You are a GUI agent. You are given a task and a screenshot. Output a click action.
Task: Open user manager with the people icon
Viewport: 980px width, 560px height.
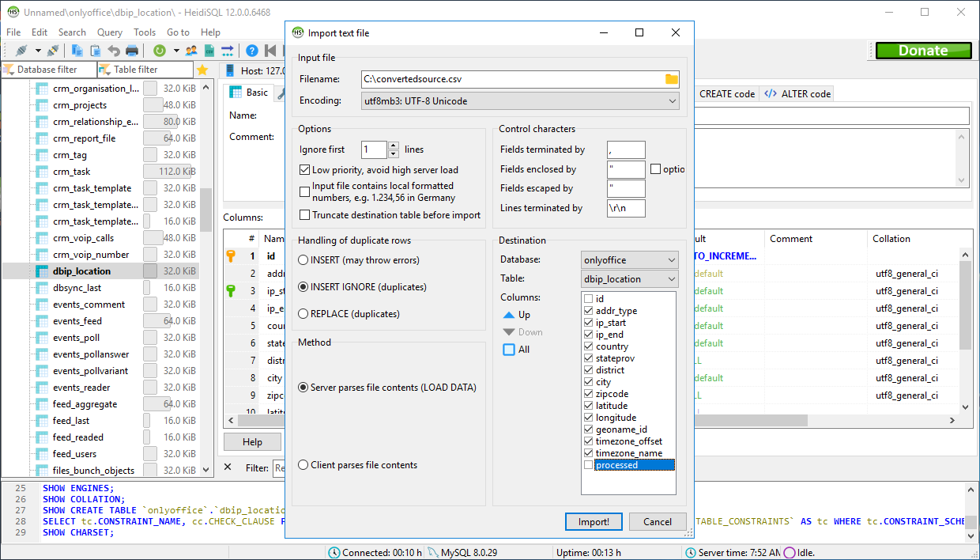[x=191, y=51]
